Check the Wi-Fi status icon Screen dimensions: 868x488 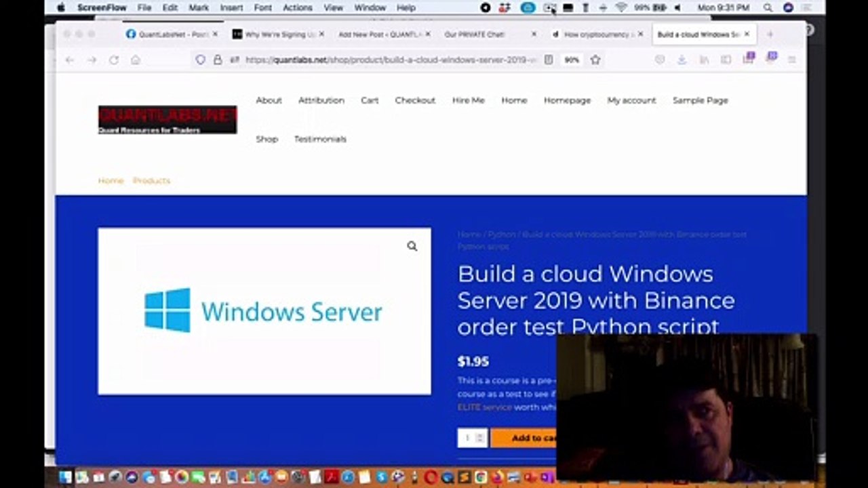coord(621,7)
